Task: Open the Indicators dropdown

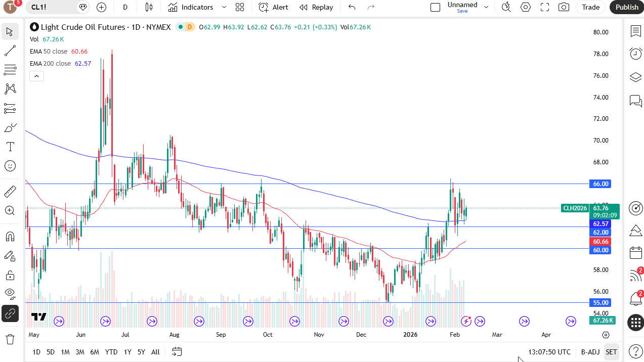Action: pos(191,7)
